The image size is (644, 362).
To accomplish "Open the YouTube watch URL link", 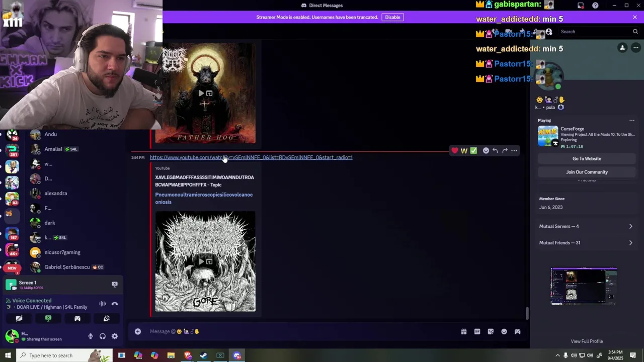I will click(x=251, y=157).
